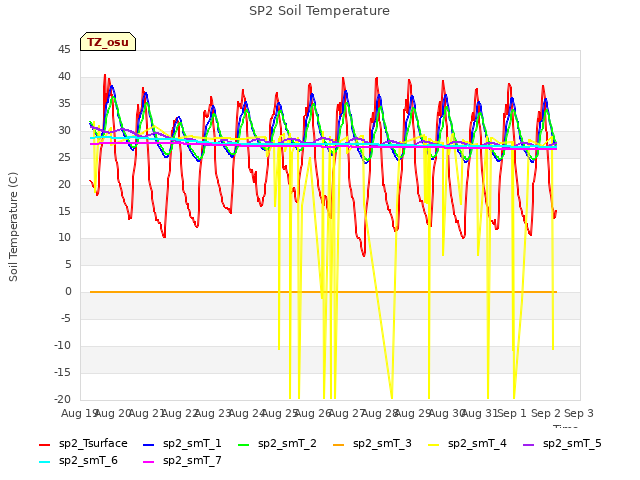Toggle the sp2_smT_6 legend entry
This screenshot has width=640, height=480.
(78, 461)
